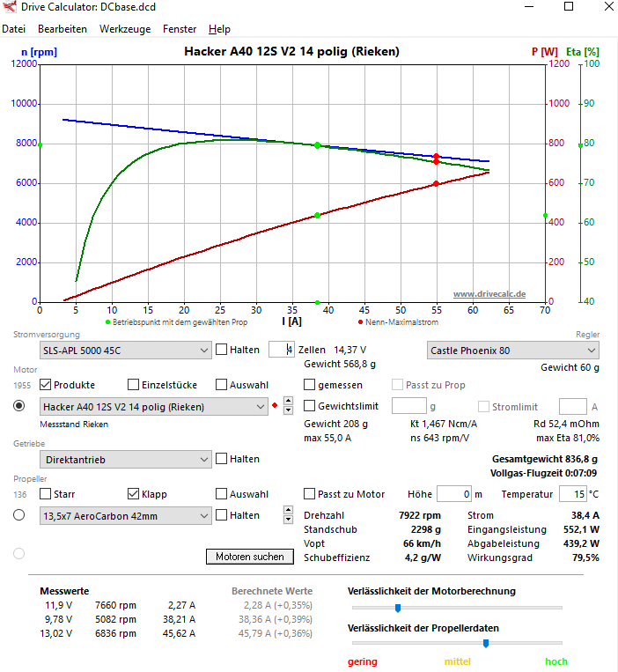Screen dimensions: 618x672
Task: Open the Bearbeiten menu
Action: pos(62,29)
